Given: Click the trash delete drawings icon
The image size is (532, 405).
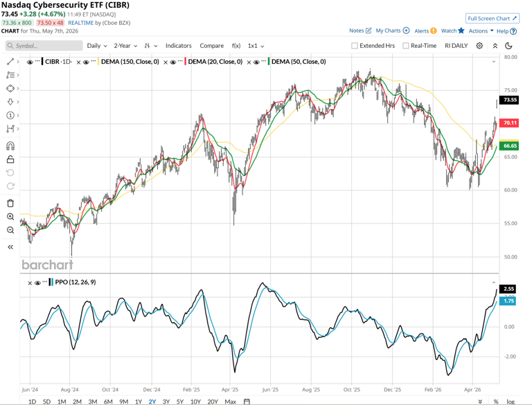Looking at the screenshot, I should (10, 203).
